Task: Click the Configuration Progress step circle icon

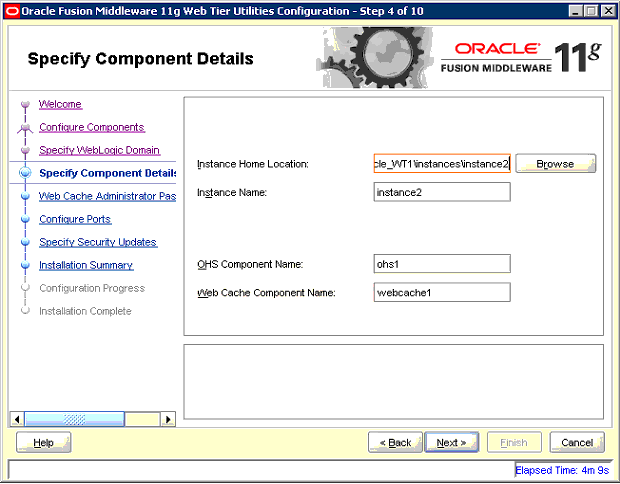Action: [25, 287]
